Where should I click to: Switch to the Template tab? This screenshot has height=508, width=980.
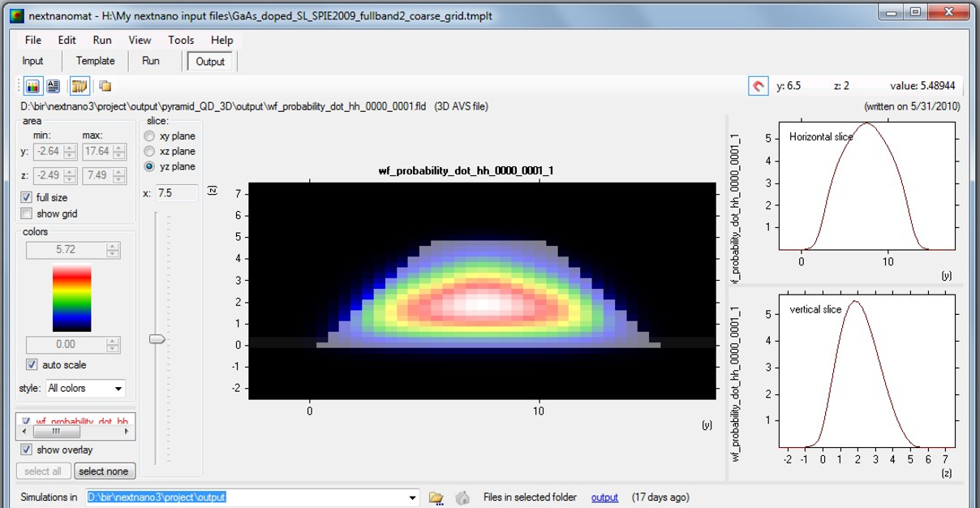pos(95,61)
